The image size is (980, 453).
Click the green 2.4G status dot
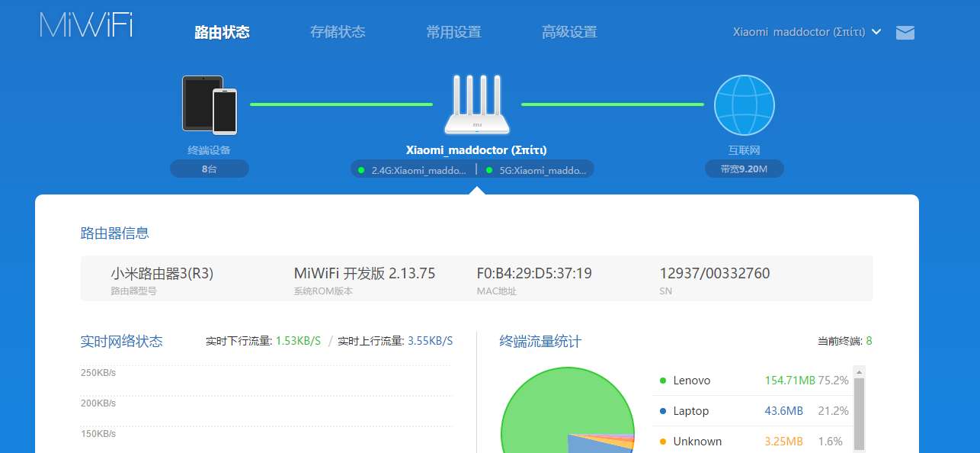click(361, 170)
